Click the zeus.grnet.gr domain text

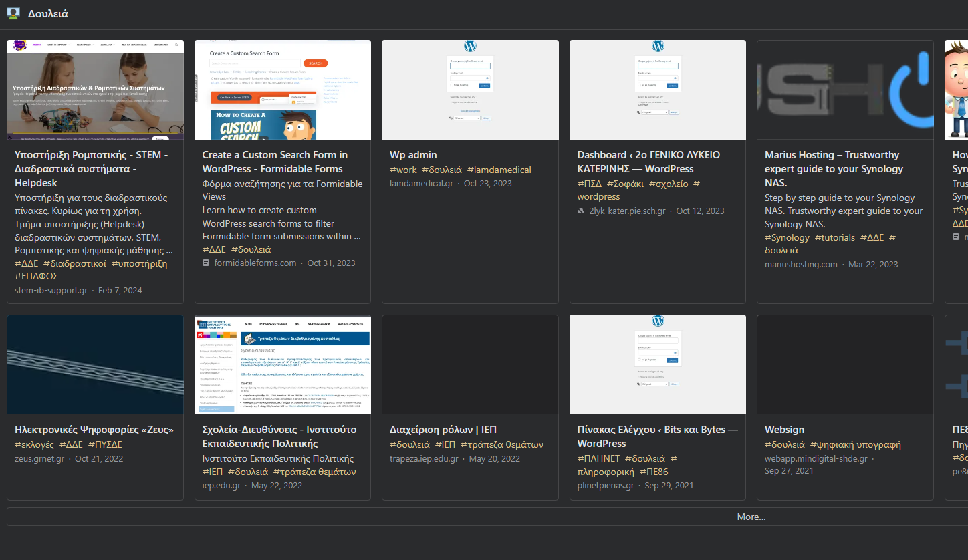39,459
